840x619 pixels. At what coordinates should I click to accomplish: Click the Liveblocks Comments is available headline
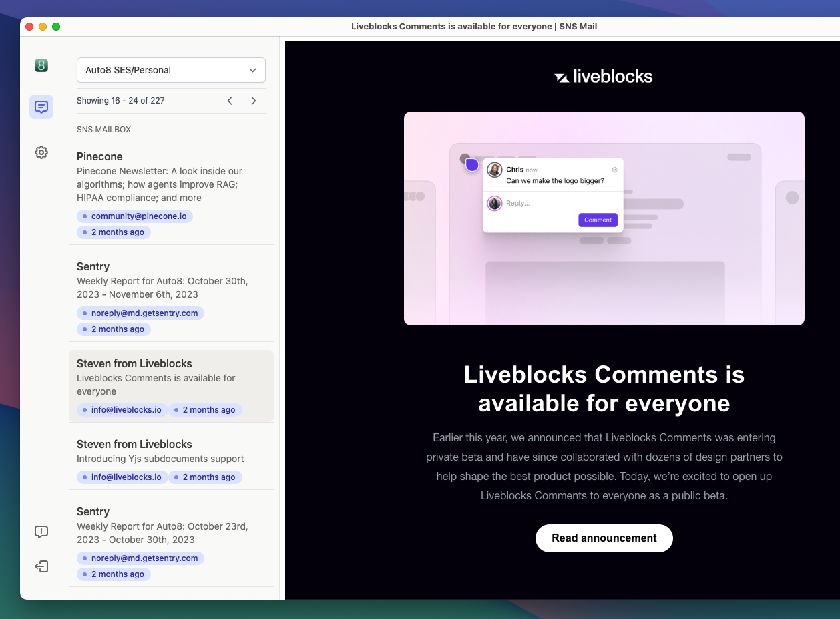604,389
